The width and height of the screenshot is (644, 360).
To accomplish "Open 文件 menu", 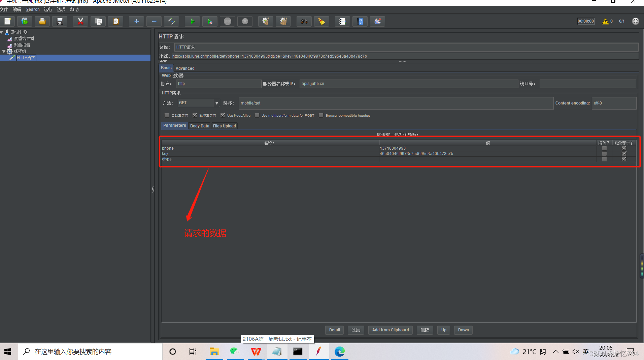I will (x=4, y=9).
